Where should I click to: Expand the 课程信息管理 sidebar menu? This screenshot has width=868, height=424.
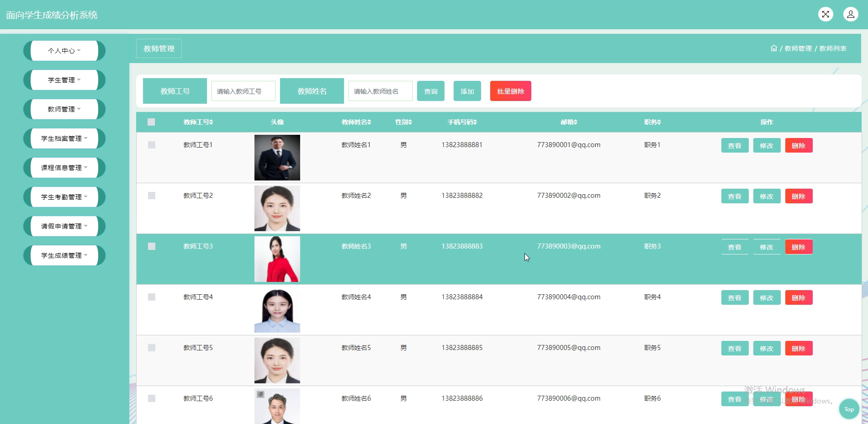pos(64,168)
